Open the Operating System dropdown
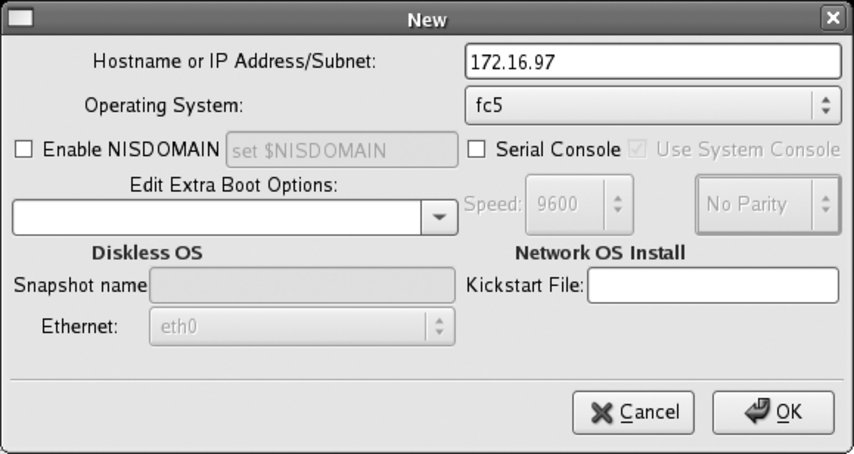Screen dimensions: 854x454 (653, 103)
